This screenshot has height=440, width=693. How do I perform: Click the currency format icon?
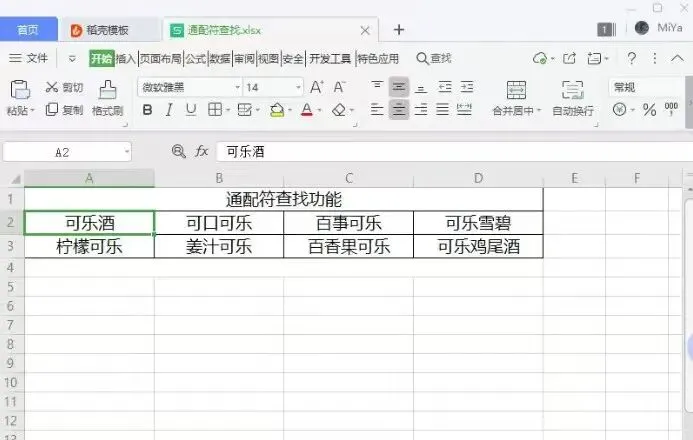620,109
